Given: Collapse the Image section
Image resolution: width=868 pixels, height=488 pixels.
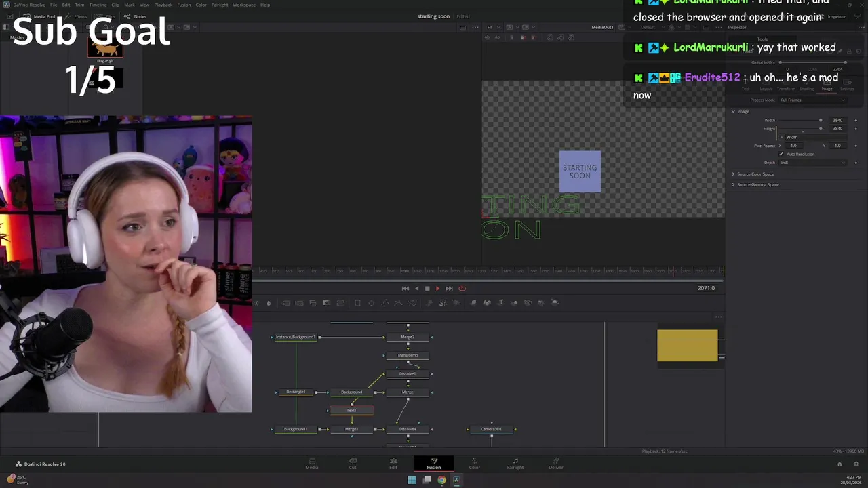Looking at the screenshot, I should [733, 111].
